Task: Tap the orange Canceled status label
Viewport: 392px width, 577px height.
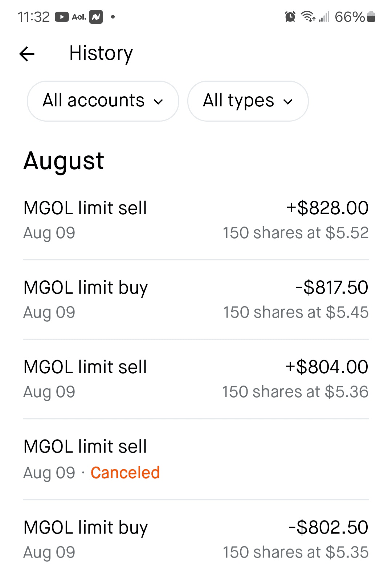Action: coord(125,473)
